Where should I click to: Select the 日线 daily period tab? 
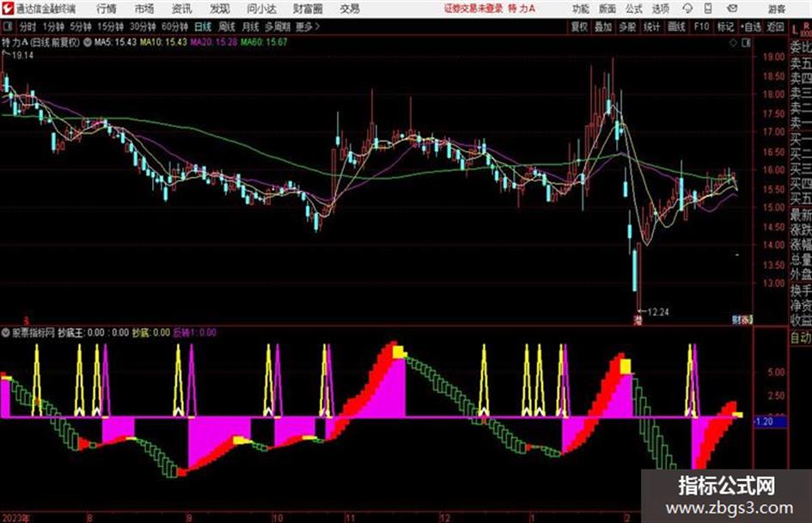tap(203, 27)
